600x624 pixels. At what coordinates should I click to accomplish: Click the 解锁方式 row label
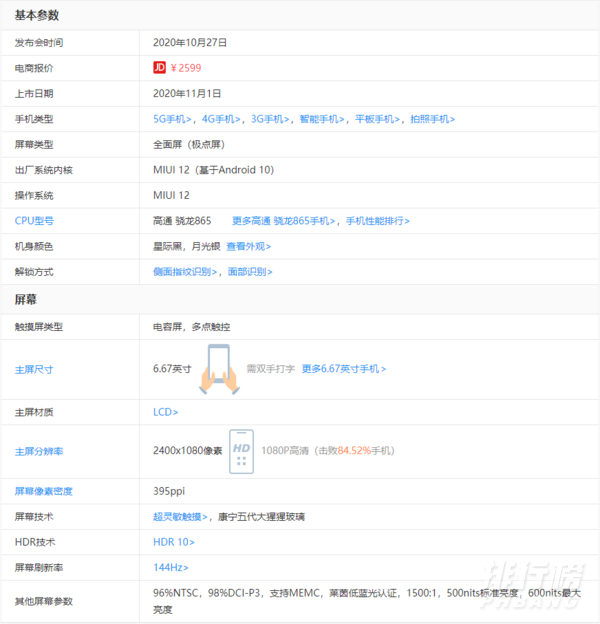[34, 272]
